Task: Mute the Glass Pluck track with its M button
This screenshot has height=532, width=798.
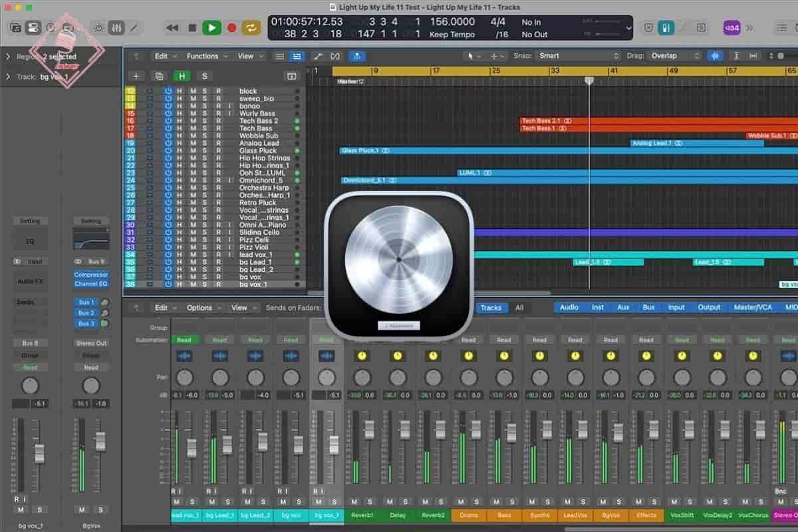Action: click(192, 150)
